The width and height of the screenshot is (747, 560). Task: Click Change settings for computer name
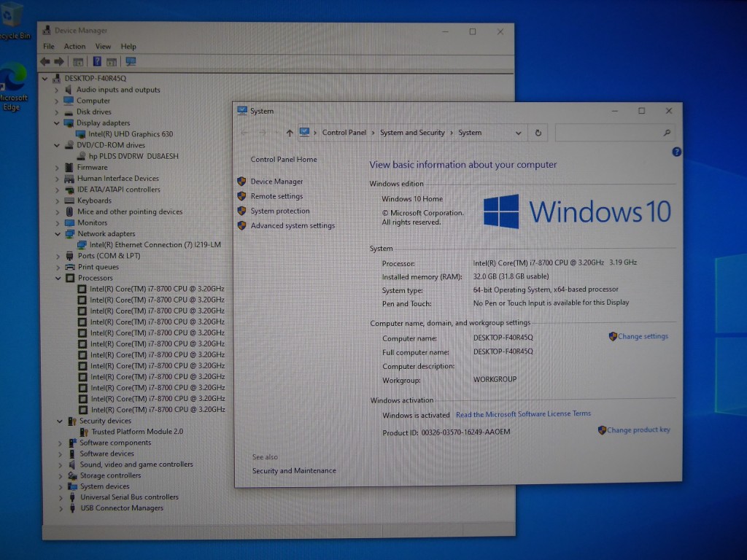[x=643, y=336]
